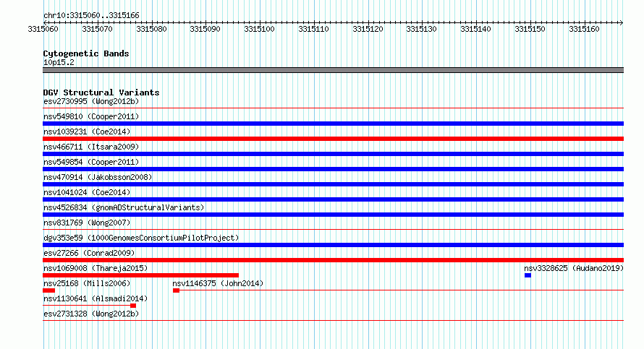Click ruler position 3315060
Viewport: 644px width, 349px height.
pyautogui.click(x=43, y=29)
